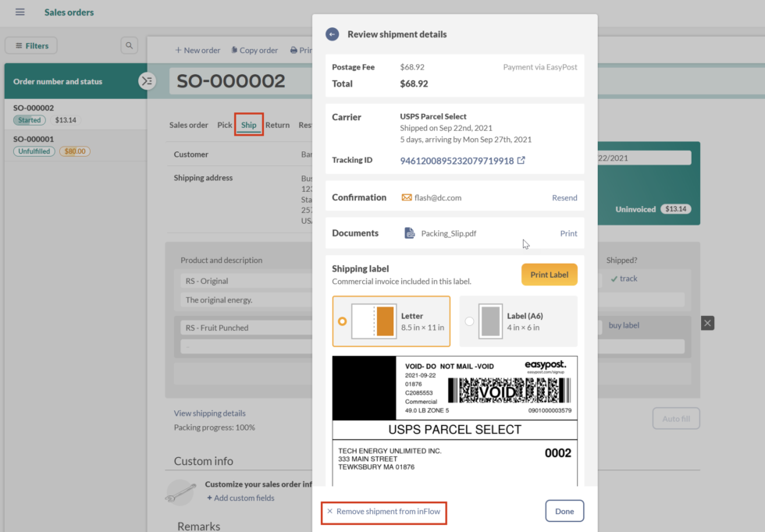Resend the shipment confirmation email

(564, 197)
